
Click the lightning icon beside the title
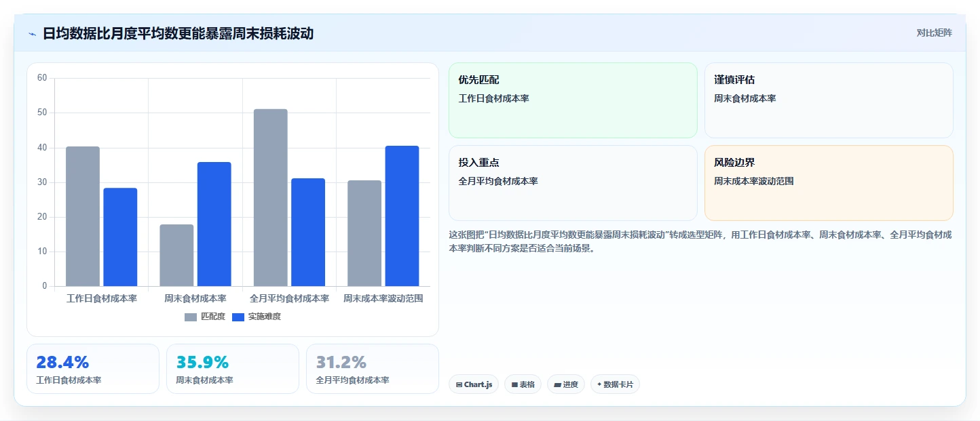(32, 34)
